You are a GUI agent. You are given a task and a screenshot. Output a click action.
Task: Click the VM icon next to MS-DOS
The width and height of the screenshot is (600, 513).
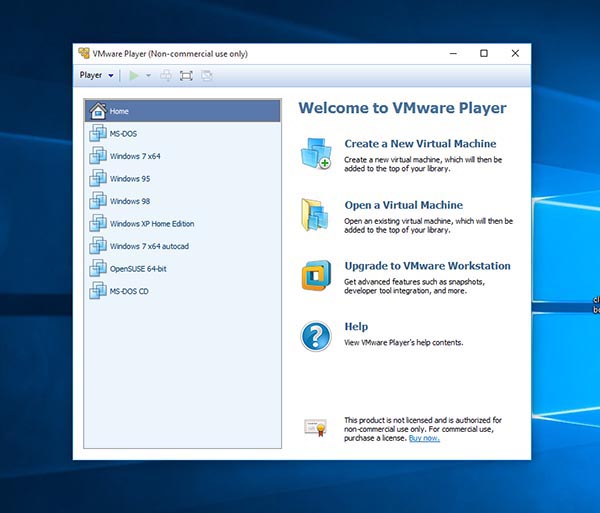pos(98,133)
